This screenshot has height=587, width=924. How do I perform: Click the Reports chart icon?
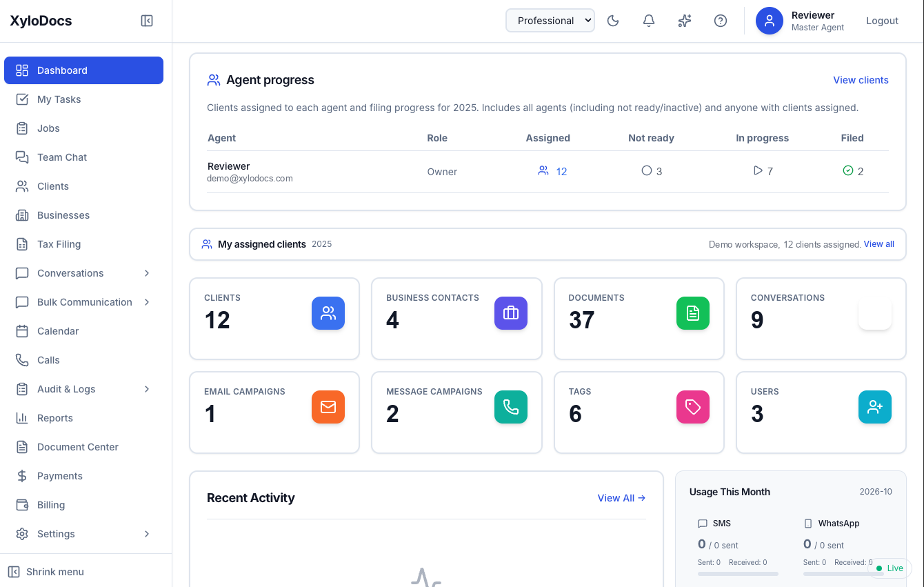click(22, 418)
